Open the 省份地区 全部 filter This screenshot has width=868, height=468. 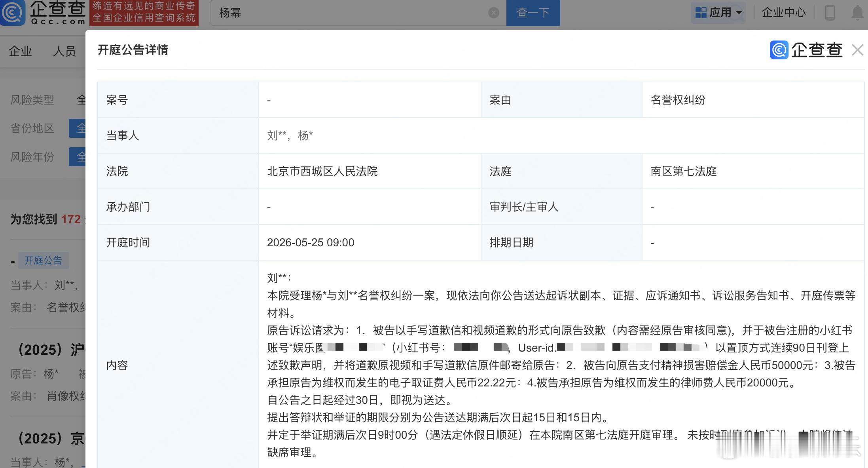[x=82, y=128]
